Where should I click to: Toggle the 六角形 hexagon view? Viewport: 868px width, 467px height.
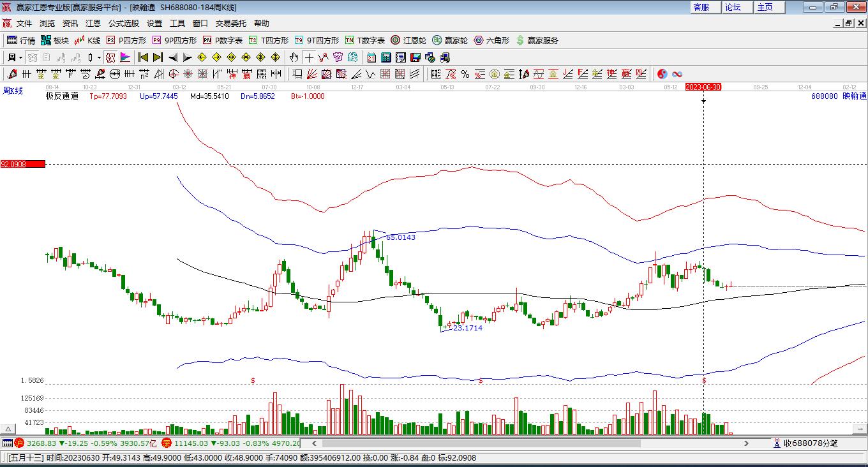point(491,40)
